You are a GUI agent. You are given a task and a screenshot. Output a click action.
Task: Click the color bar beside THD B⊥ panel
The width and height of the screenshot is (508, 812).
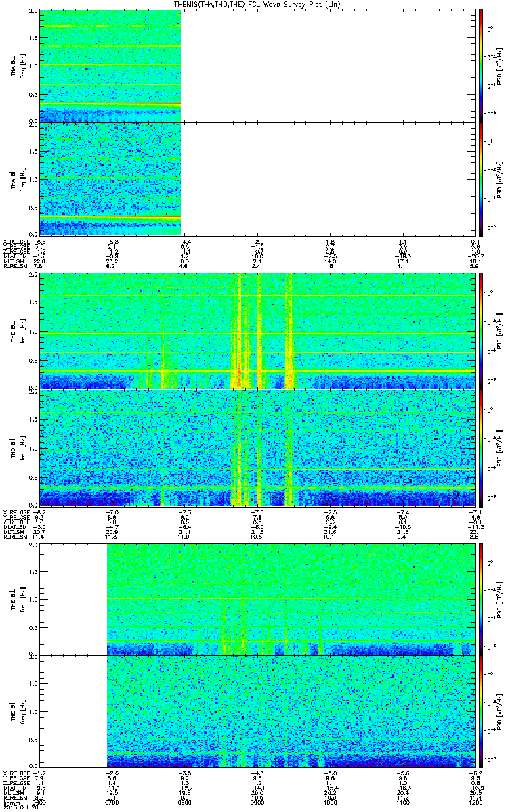[481, 331]
